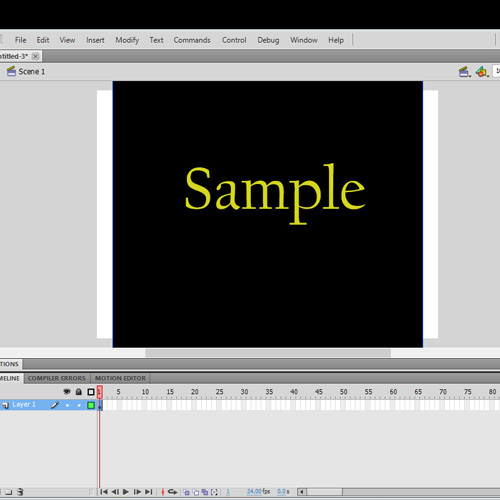The image size is (500, 500).
Task: Click the Play button in timeline
Action: [126, 492]
